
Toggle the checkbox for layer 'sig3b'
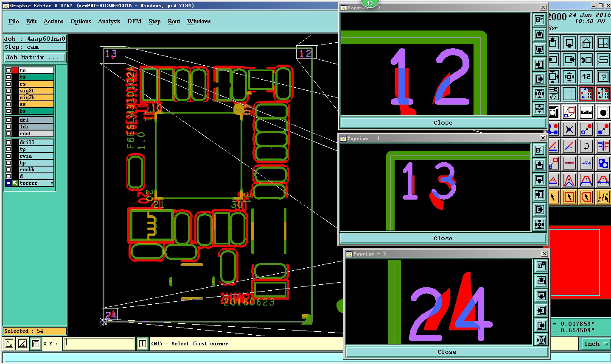pos(8,97)
